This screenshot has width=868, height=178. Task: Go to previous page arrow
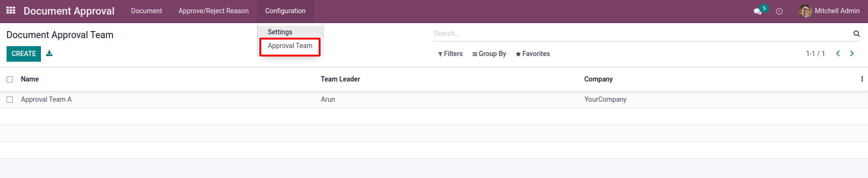pyautogui.click(x=838, y=54)
